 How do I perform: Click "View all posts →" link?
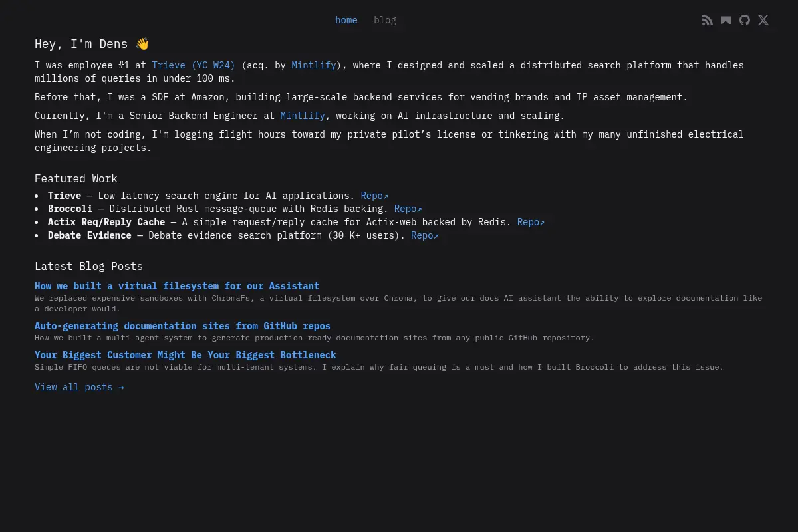[x=79, y=387]
